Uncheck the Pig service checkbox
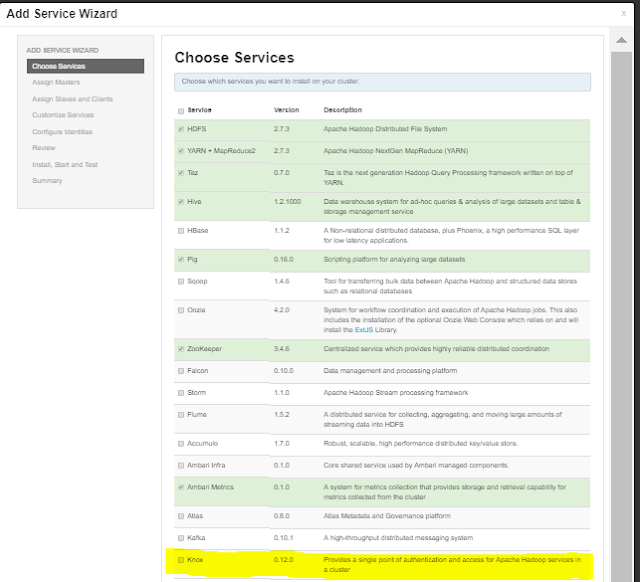Image resolution: width=640 pixels, height=582 pixels. [x=181, y=259]
